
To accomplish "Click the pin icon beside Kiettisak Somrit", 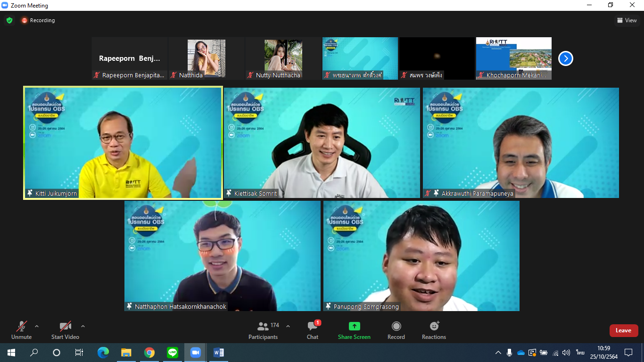I will (229, 193).
